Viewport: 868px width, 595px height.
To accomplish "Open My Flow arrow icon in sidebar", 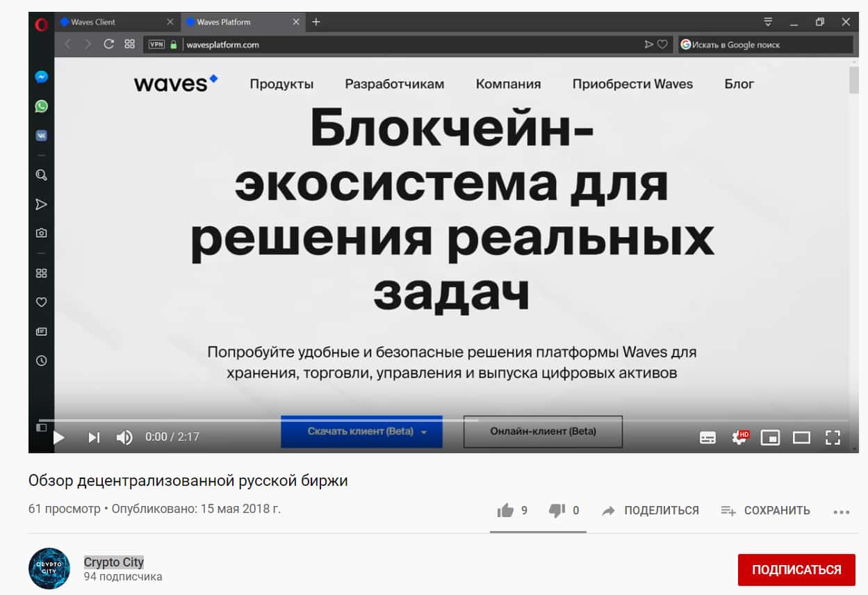I will tap(42, 204).
